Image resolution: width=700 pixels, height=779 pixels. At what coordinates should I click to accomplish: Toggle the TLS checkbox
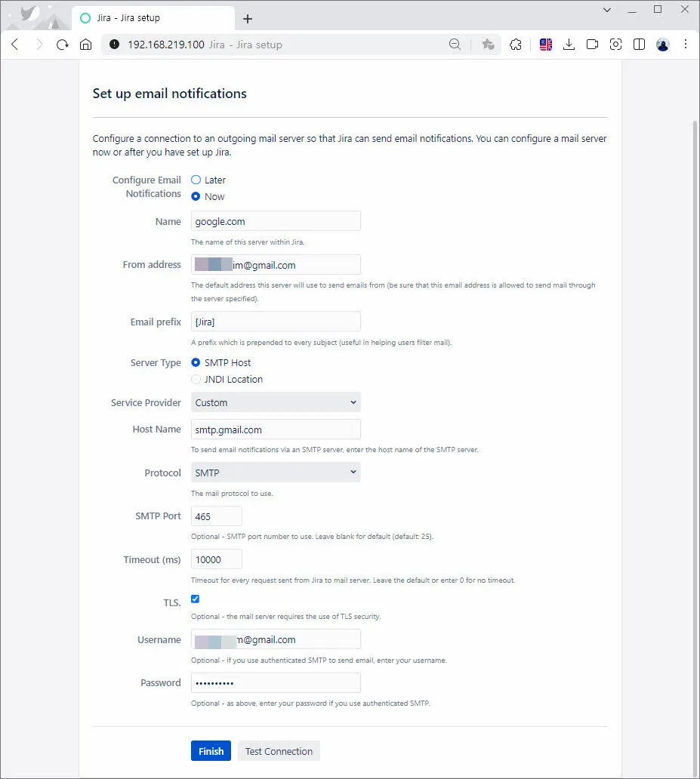coord(196,599)
